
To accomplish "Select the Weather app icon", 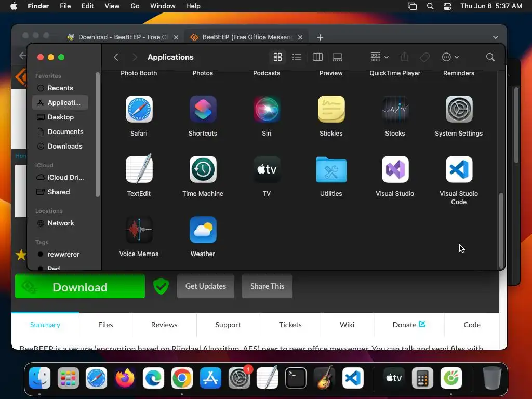I will [x=203, y=230].
